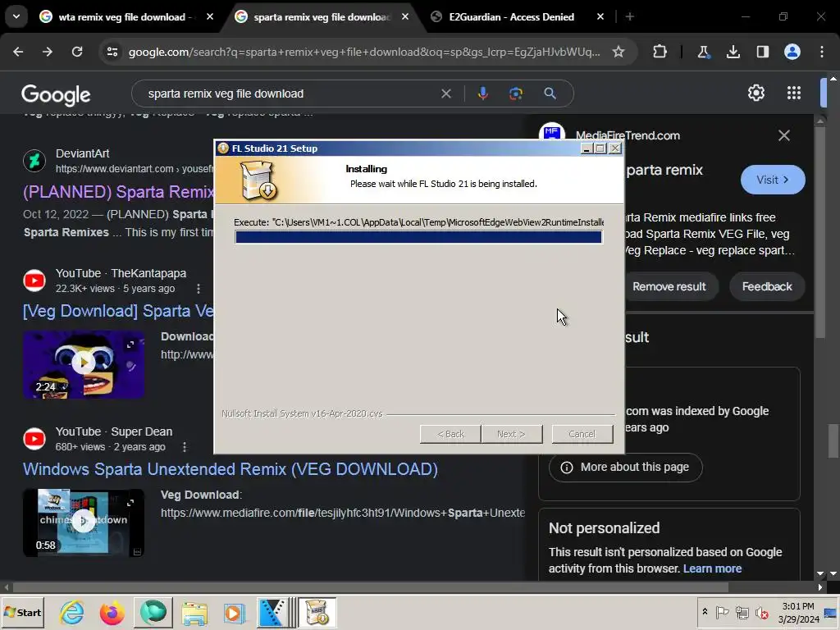
Task: Submit search with magnifier icon
Action: [550, 94]
